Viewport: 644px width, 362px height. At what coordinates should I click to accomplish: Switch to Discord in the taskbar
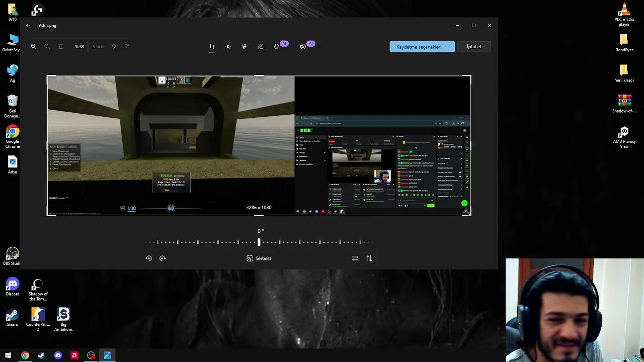click(58, 355)
